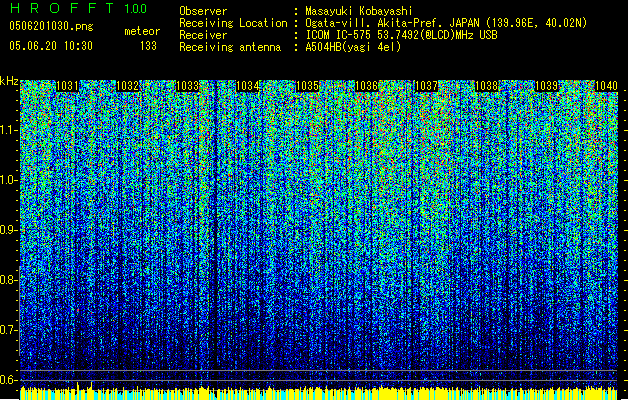Select the 1037 time marker
This screenshot has height=400, width=629.
pos(427,87)
